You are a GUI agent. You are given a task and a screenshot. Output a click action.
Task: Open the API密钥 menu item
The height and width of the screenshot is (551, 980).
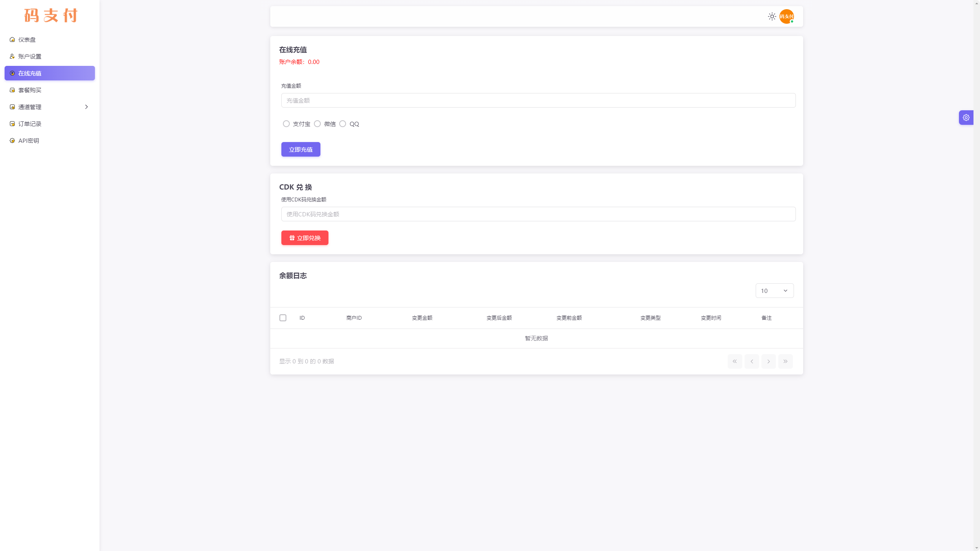[x=29, y=141]
